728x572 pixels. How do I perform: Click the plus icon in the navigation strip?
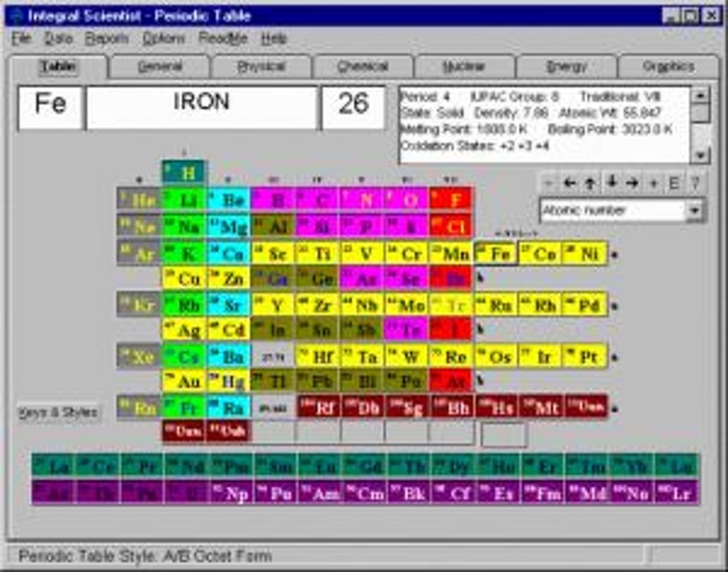click(654, 182)
